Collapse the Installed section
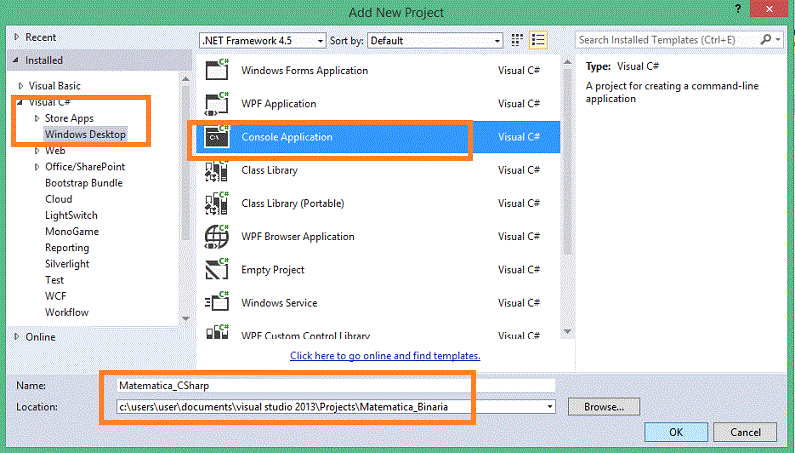 pos(16,60)
